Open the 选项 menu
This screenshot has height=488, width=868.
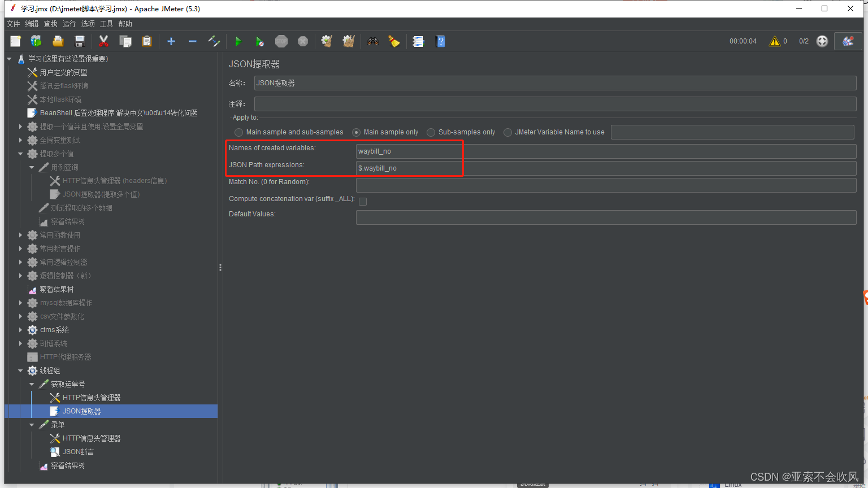(x=88, y=24)
